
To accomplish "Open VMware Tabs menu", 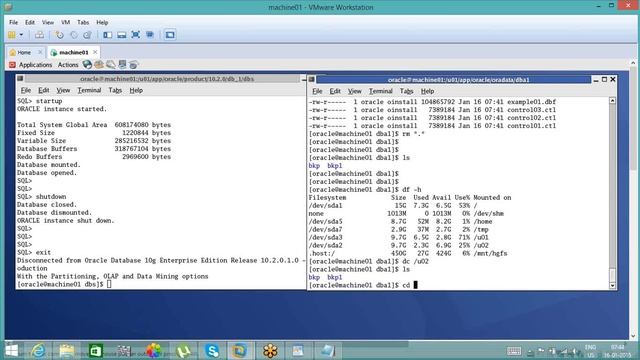I will [x=83, y=22].
